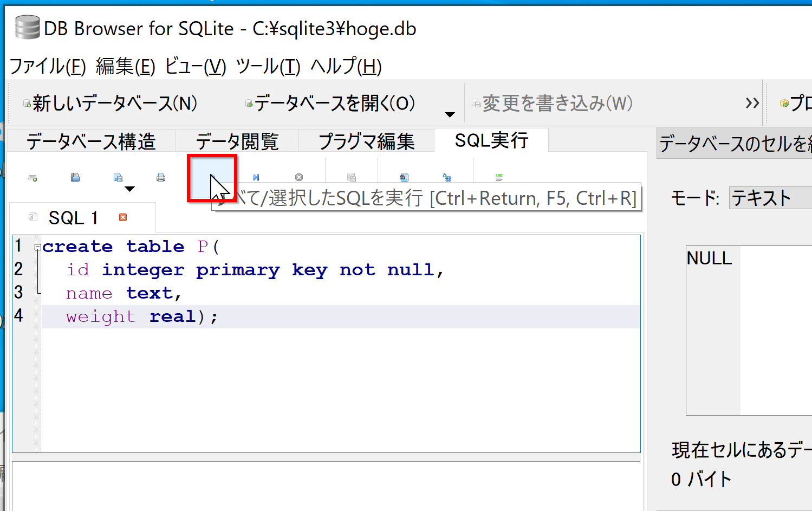Click 新しいデータベース(N) toolbar button
This screenshot has width=812, height=511.
[110, 103]
